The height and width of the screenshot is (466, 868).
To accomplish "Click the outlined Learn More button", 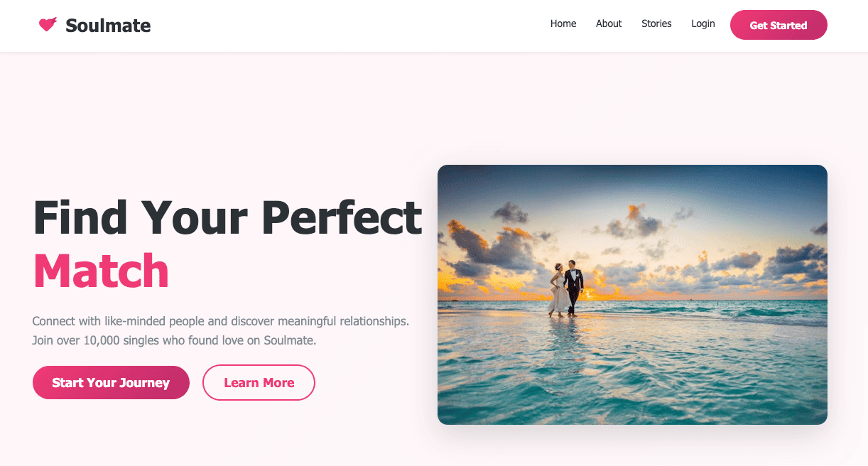I will point(259,383).
